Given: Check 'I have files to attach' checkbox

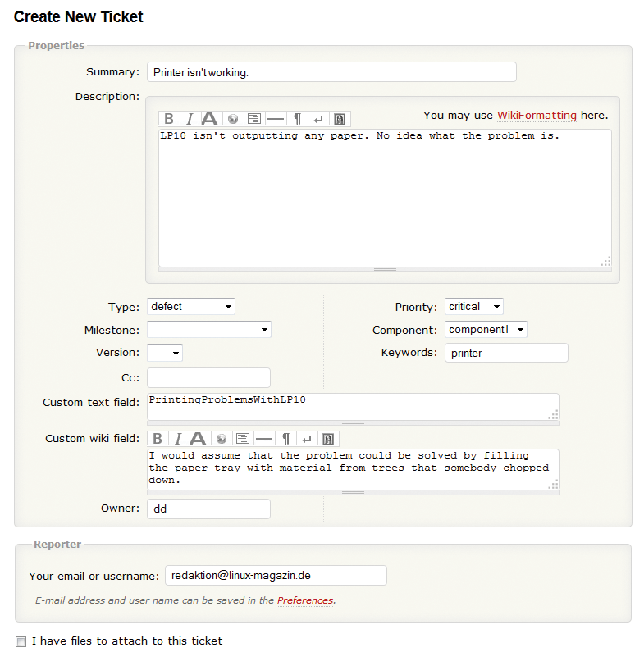Looking at the screenshot, I should tap(21, 641).
